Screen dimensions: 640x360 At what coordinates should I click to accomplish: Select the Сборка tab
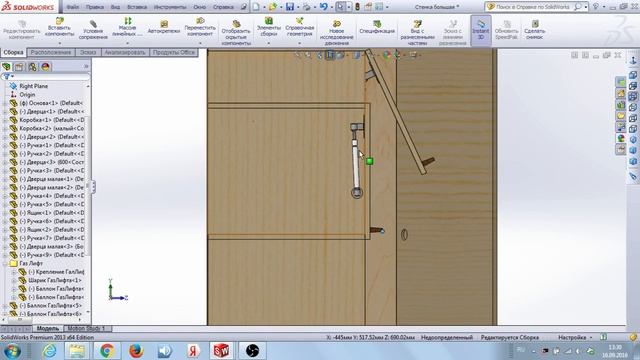[13, 52]
